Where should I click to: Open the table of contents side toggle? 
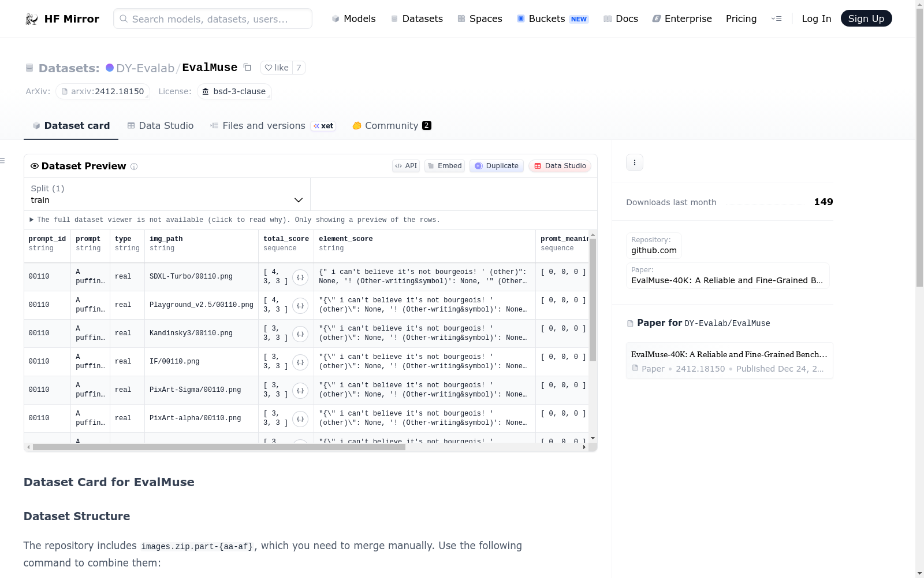tap(3, 161)
